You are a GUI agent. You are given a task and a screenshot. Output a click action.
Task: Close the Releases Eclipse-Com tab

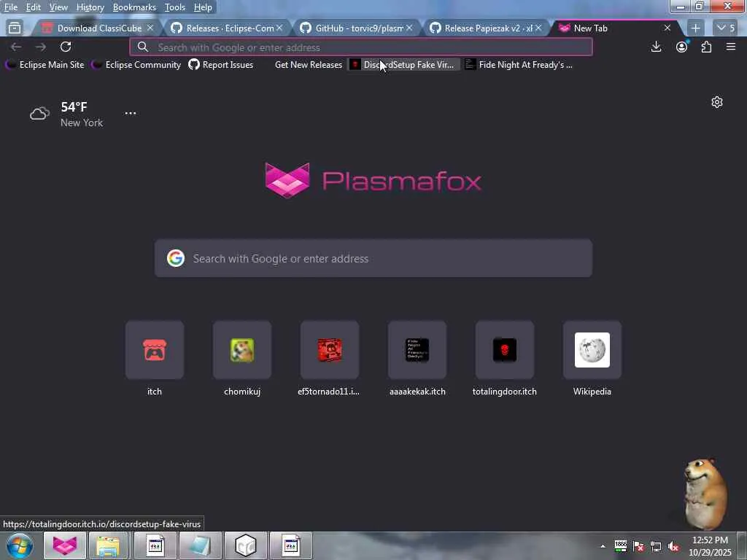(x=279, y=28)
